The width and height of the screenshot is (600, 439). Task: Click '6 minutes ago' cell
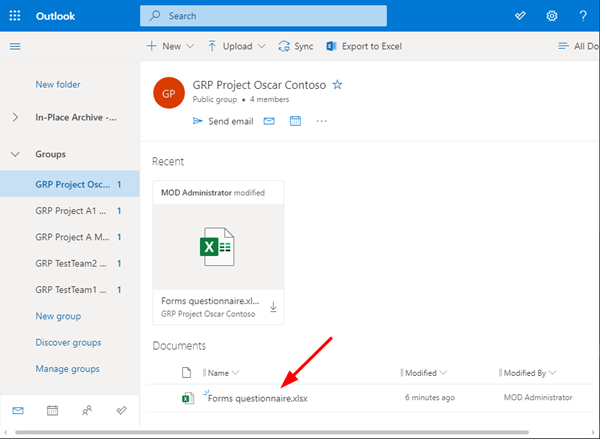(430, 398)
